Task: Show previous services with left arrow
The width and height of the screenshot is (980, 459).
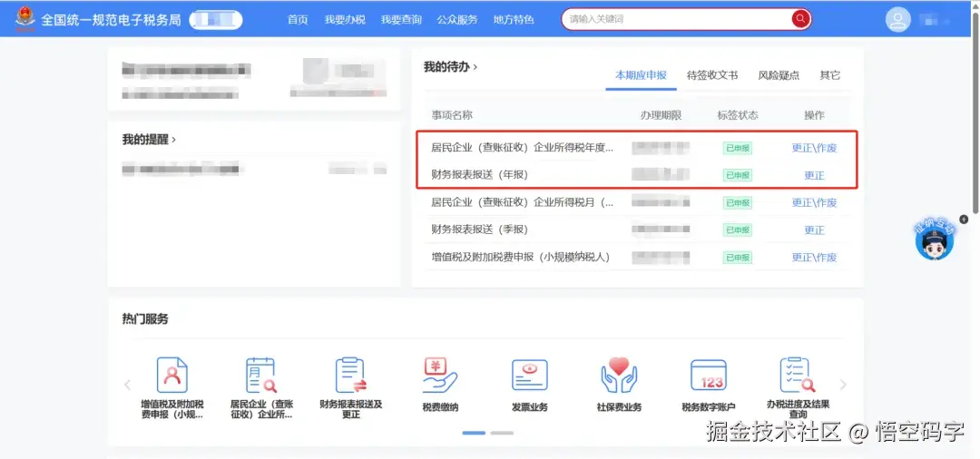Action: click(128, 385)
